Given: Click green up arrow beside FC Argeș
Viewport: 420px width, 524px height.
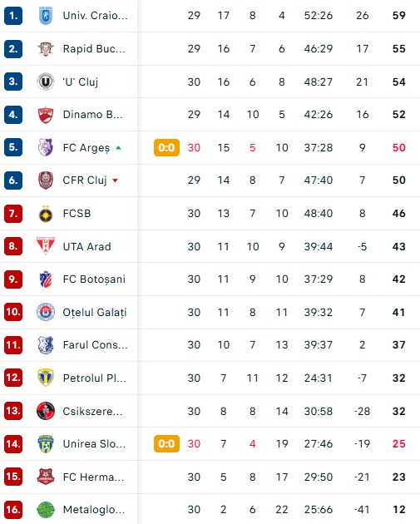Looking at the screenshot, I should 118,147.
